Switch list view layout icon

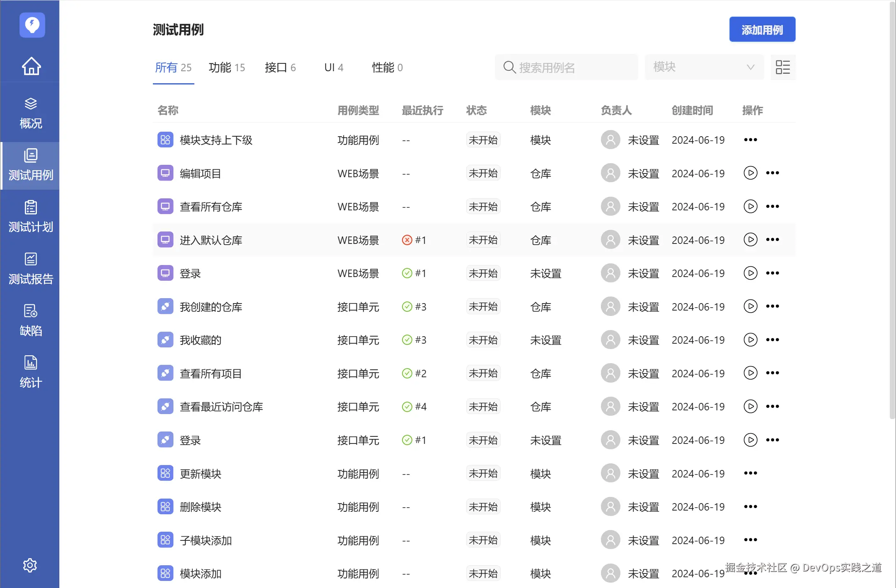[x=783, y=67]
